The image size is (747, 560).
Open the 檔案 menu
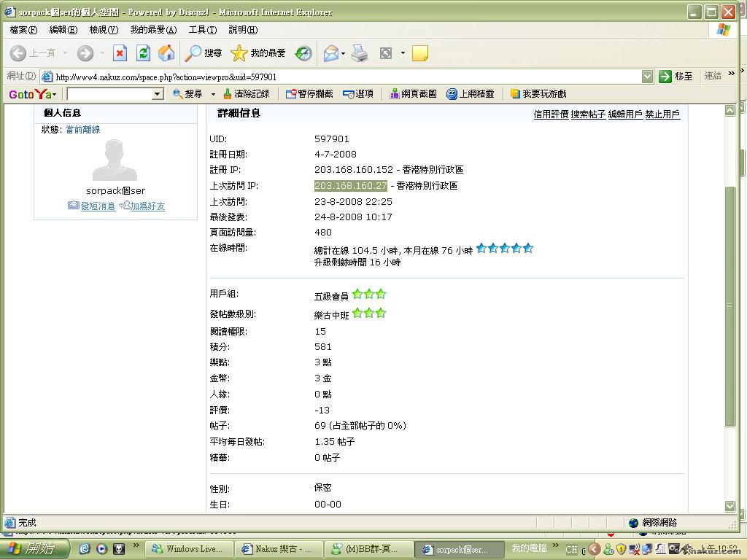pyautogui.click(x=23, y=30)
